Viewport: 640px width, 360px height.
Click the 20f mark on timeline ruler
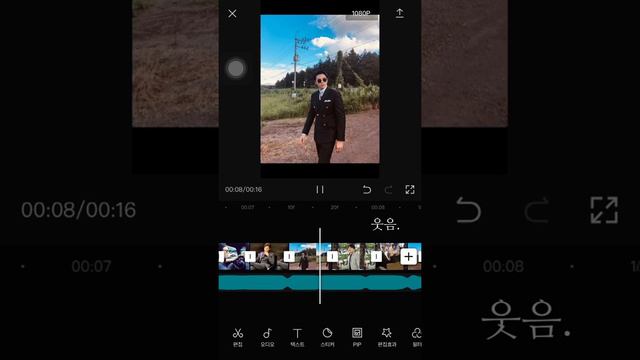tap(334, 207)
